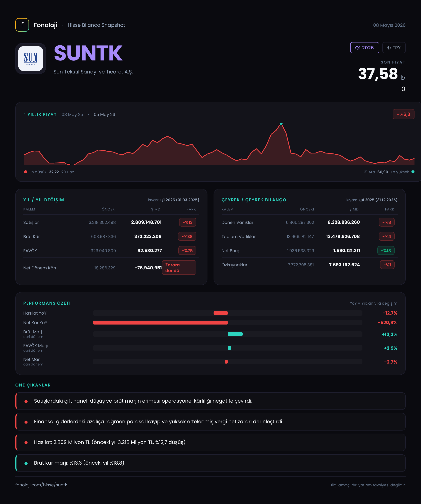Click the last price 37,58

[378, 74]
